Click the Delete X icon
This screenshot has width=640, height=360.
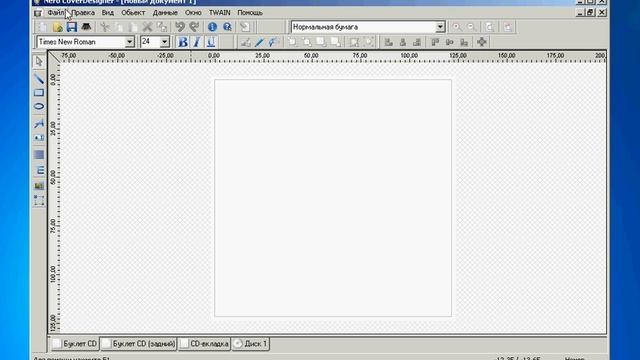[x=147, y=27]
